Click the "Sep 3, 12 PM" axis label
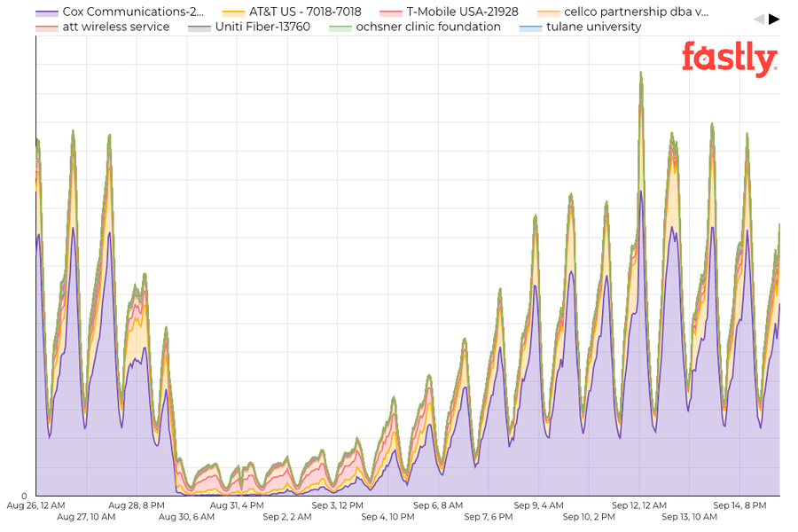The image size is (798, 532). pyautogui.click(x=338, y=505)
